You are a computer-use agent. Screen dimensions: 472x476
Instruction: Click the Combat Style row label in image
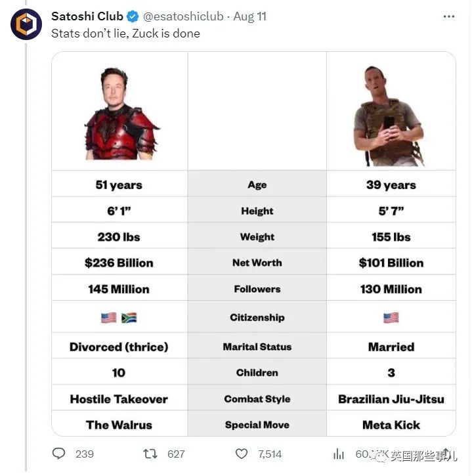[257, 399]
